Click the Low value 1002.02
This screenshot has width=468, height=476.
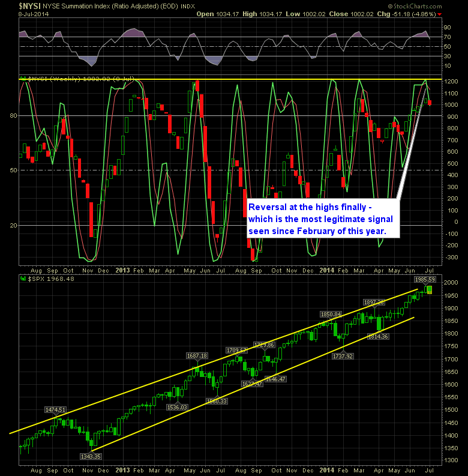coord(314,14)
